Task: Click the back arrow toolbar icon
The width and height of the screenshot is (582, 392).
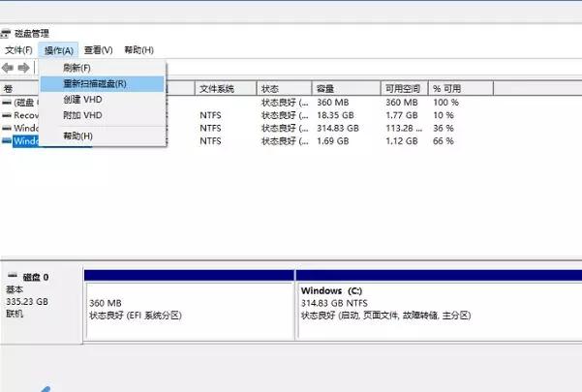Action: 8,68
